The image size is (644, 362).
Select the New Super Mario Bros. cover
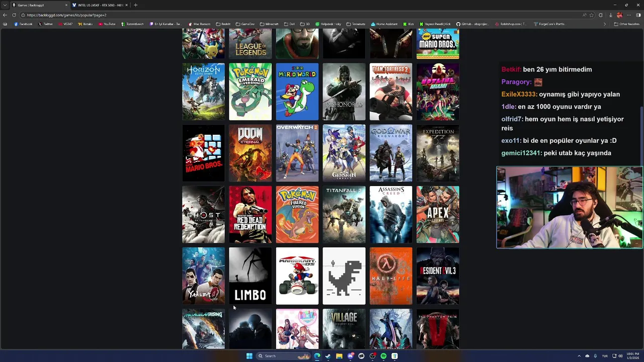click(438, 44)
